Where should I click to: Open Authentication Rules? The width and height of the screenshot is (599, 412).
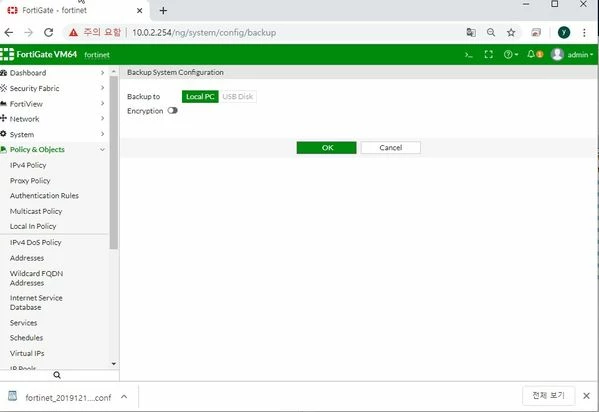[x=44, y=196]
